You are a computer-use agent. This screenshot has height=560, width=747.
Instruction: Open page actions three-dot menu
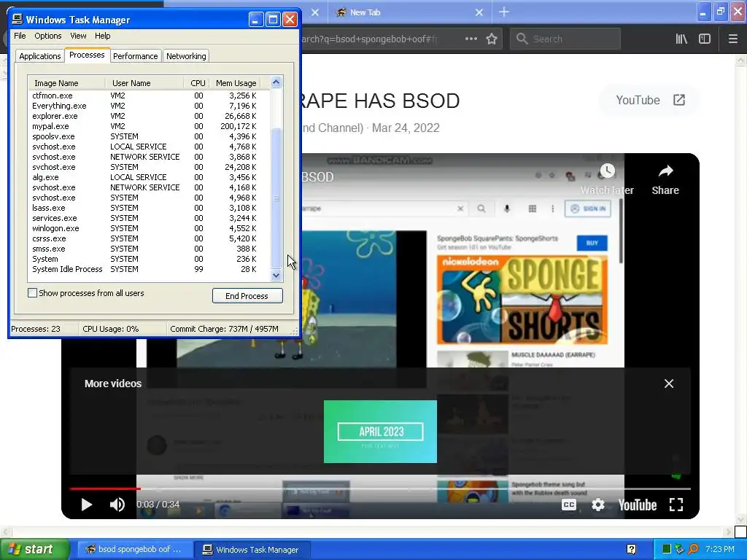click(471, 39)
